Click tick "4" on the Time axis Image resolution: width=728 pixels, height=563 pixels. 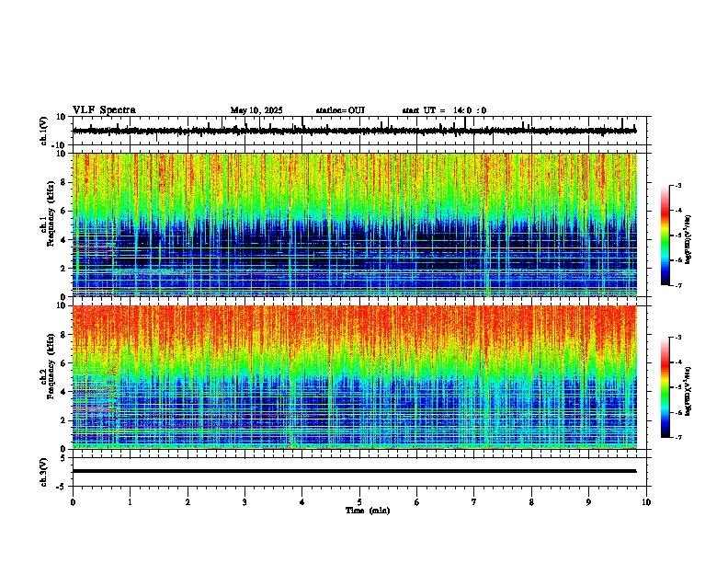302,502
